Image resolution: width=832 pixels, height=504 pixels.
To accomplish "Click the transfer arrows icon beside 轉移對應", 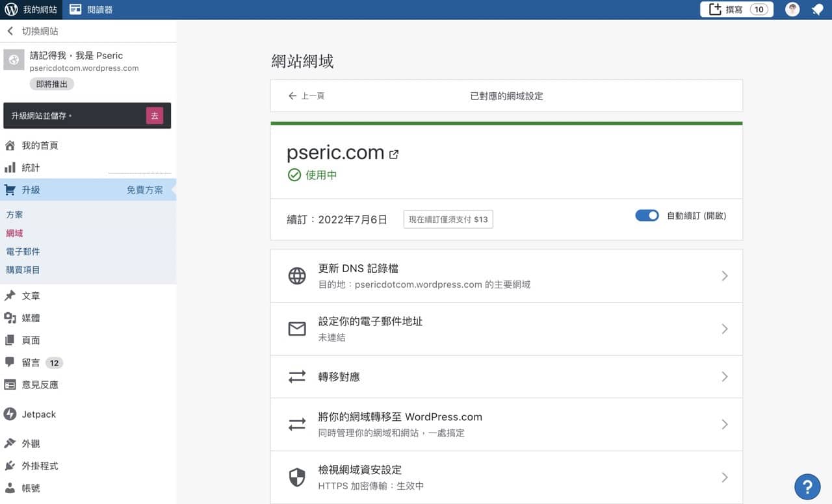I will [297, 377].
